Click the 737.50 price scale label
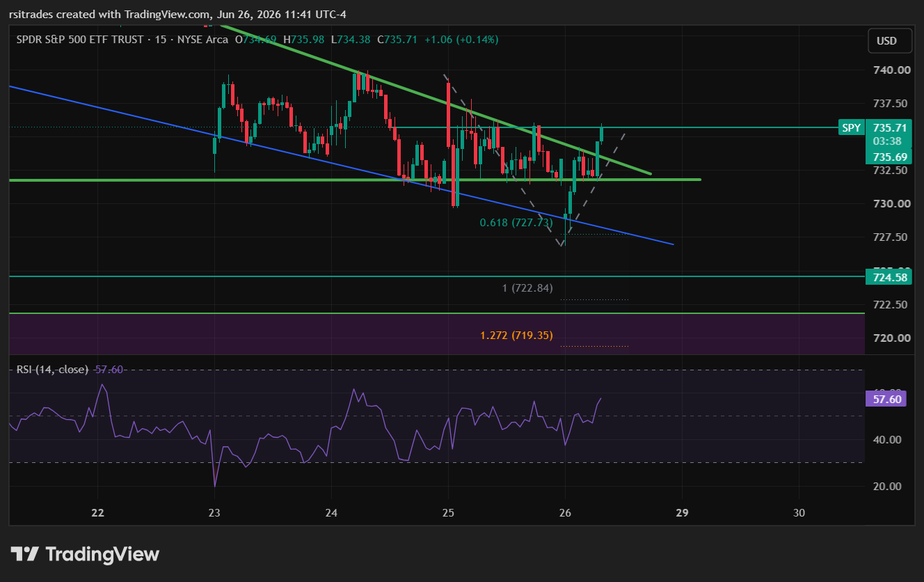 point(891,104)
